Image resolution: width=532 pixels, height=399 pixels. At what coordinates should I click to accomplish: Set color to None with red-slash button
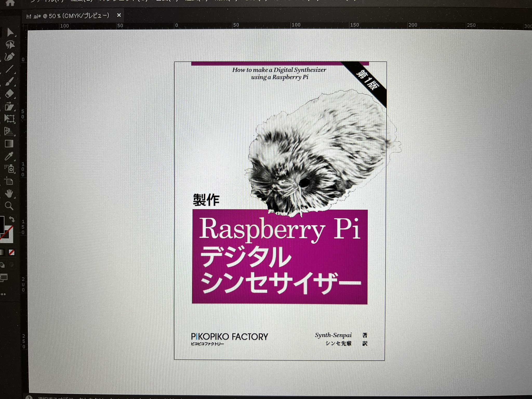tap(12, 252)
